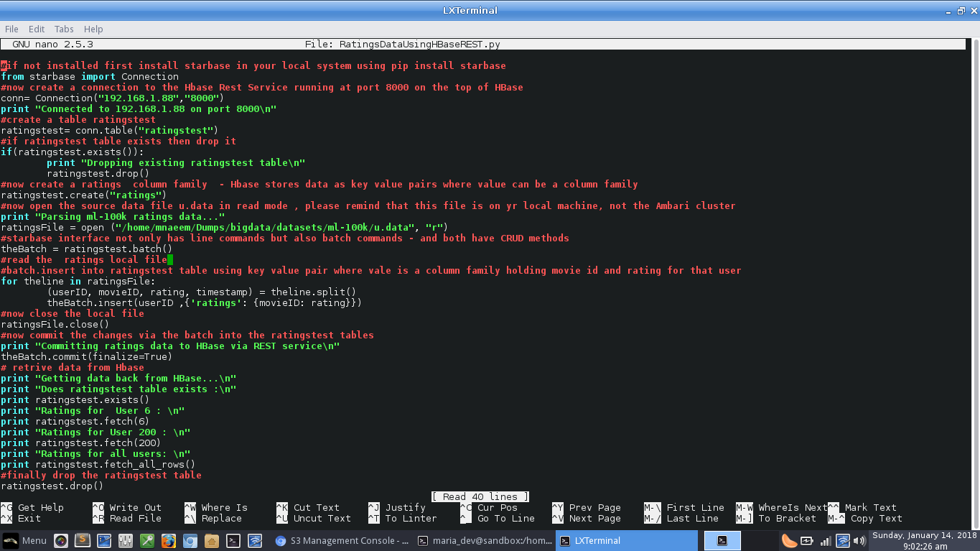Open network signal strength tray icon
Viewport: 980px width, 551px height.
point(826,540)
